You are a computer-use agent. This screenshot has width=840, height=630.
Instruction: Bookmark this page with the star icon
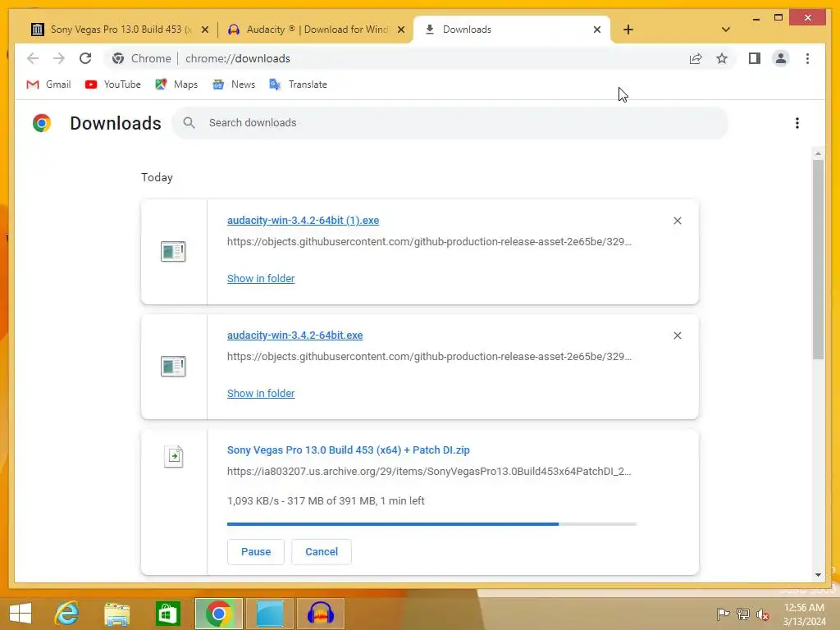pos(722,58)
